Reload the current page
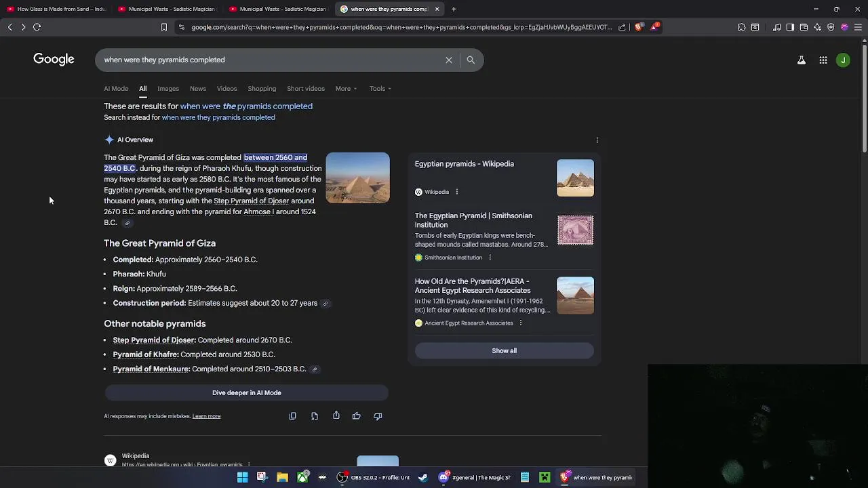This screenshot has height=488, width=868. (37, 27)
